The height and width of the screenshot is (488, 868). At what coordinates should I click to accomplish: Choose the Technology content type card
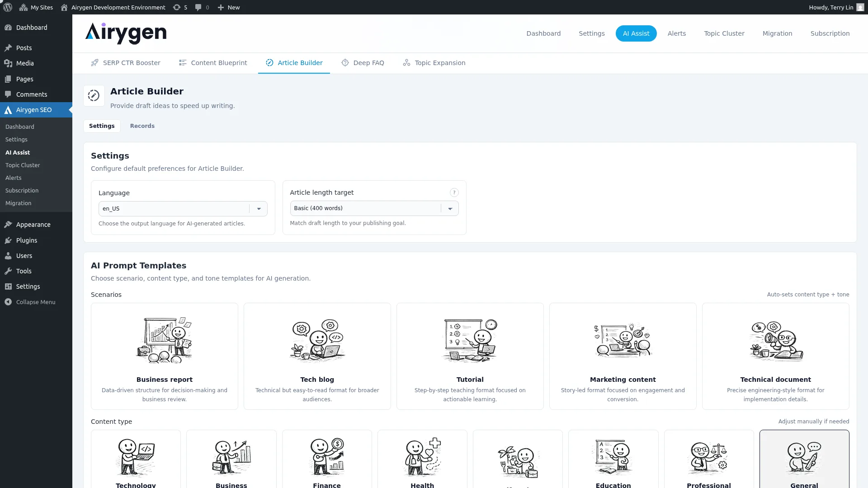point(136,459)
